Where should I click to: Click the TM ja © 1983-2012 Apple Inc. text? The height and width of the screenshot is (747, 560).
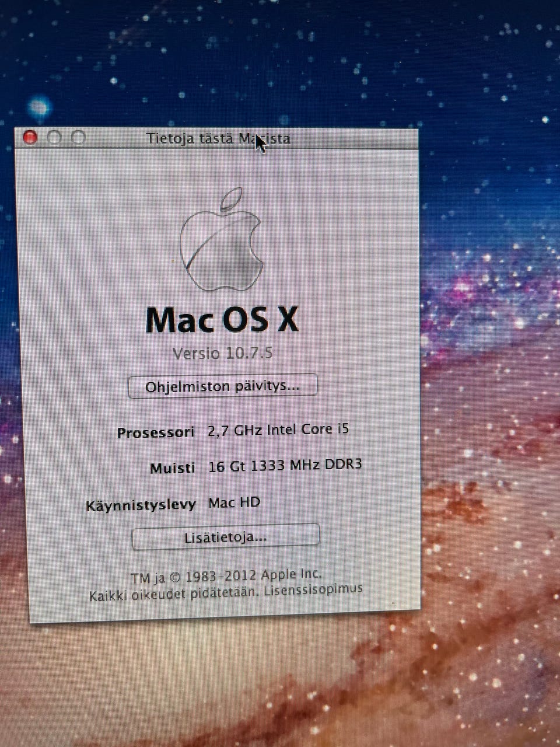coord(226,576)
